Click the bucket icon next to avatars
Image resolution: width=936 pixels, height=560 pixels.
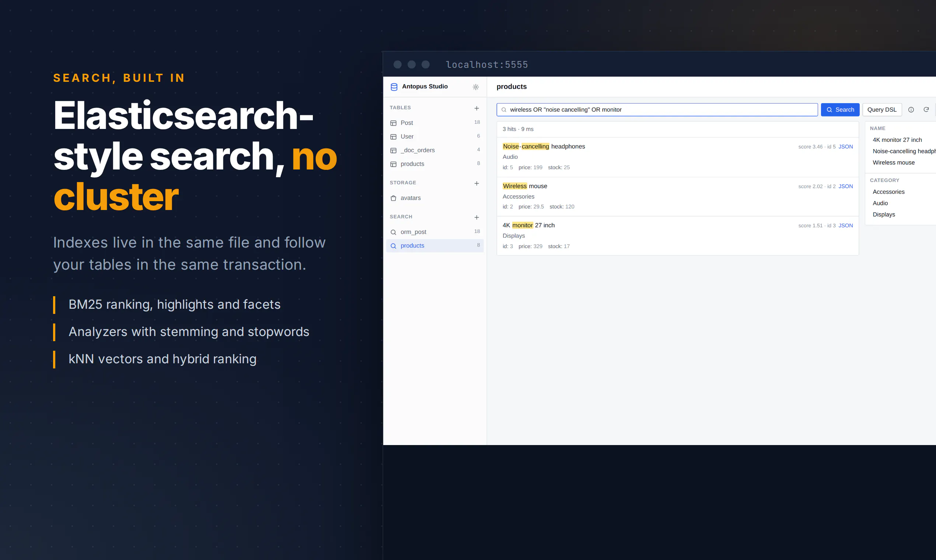pyautogui.click(x=393, y=198)
